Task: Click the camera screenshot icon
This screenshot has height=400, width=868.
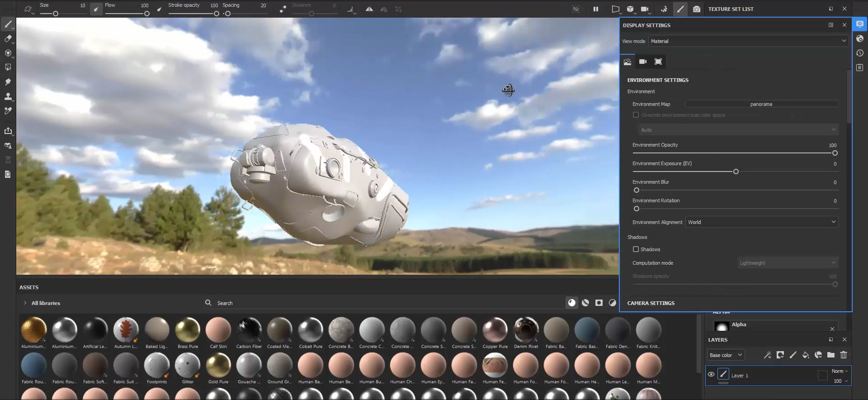Action: (697, 9)
